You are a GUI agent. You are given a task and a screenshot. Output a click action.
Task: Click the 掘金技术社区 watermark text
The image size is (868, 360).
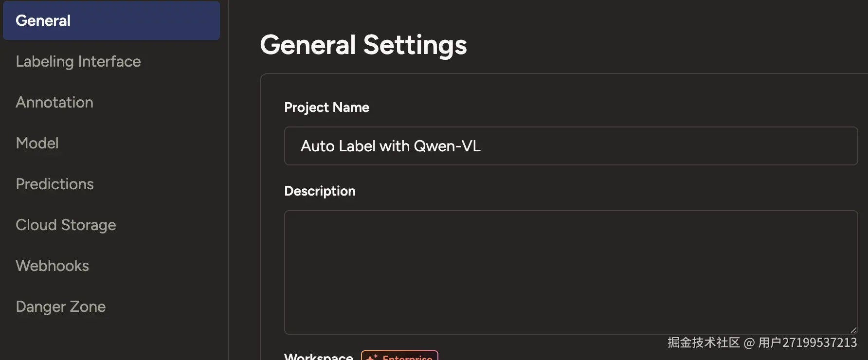click(x=704, y=342)
